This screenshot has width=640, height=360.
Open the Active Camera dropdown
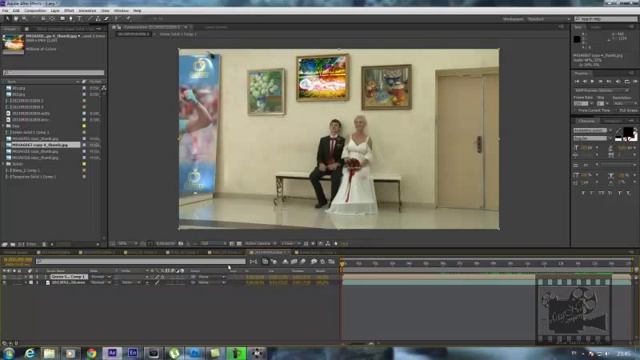[x=260, y=244]
